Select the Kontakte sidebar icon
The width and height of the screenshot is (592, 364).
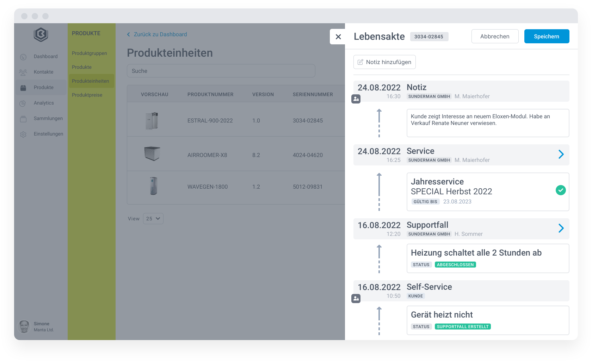tap(23, 72)
